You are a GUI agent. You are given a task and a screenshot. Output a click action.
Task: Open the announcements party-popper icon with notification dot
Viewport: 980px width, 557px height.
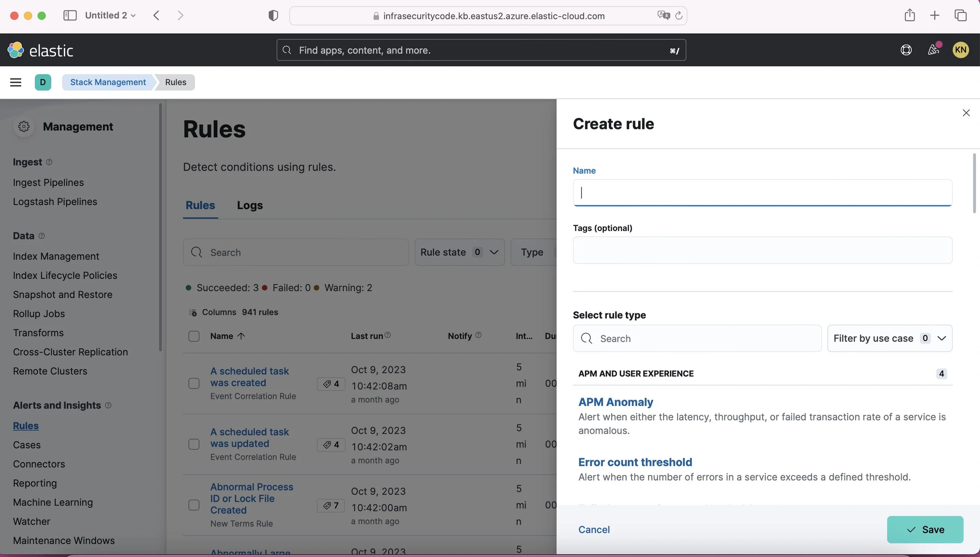933,50
